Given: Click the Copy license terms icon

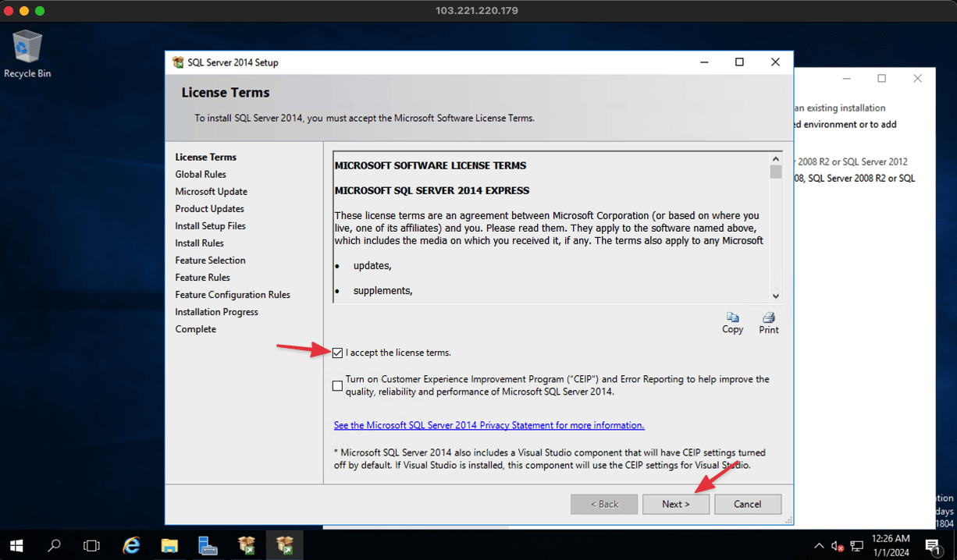Looking at the screenshot, I should click(x=732, y=320).
